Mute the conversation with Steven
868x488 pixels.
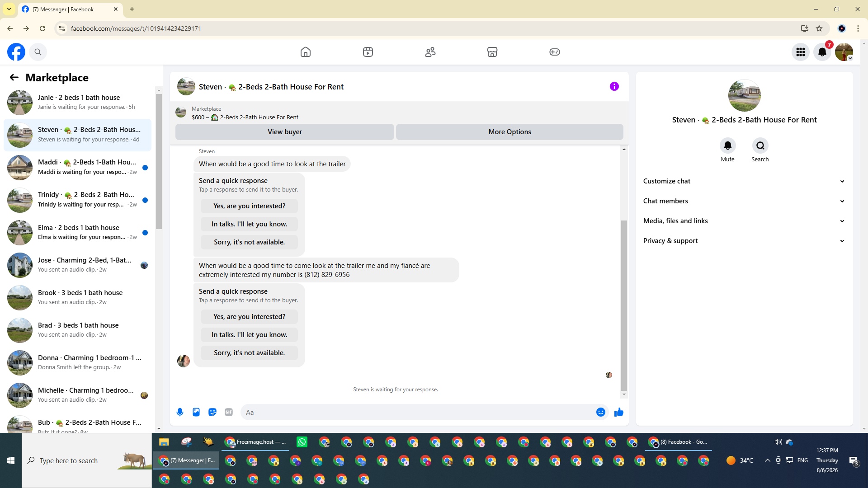point(728,145)
